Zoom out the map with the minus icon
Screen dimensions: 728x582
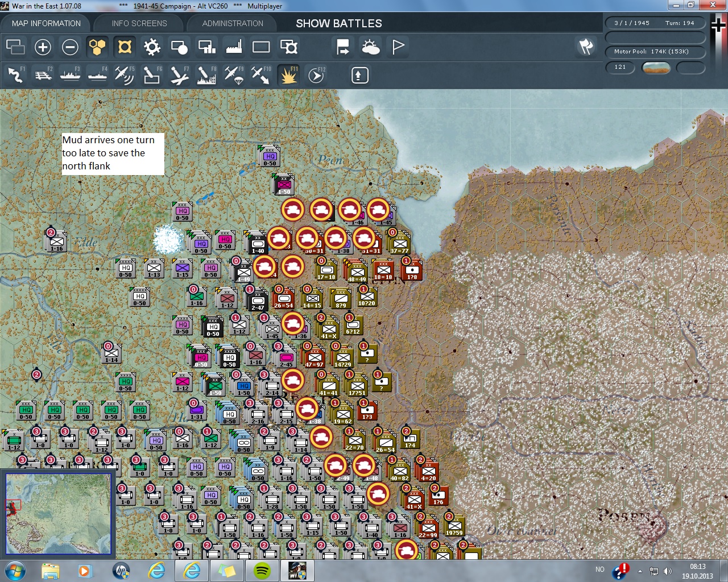tap(70, 47)
